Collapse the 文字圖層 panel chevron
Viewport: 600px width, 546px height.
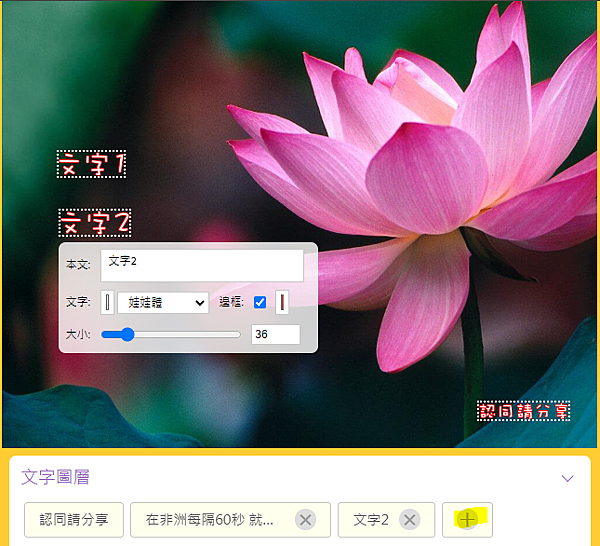567,478
